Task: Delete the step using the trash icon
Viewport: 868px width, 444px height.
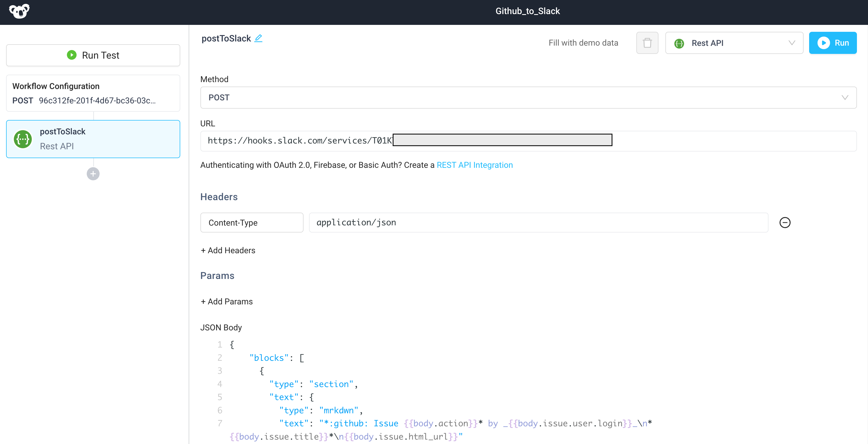Action: [x=647, y=43]
